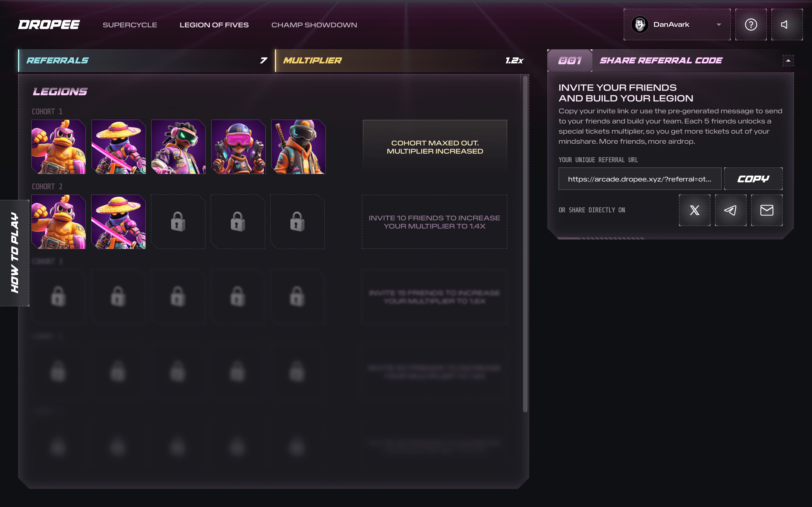
Task: Select duck fighter avatar in Cohort 1
Action: click(x=58, y=147)
